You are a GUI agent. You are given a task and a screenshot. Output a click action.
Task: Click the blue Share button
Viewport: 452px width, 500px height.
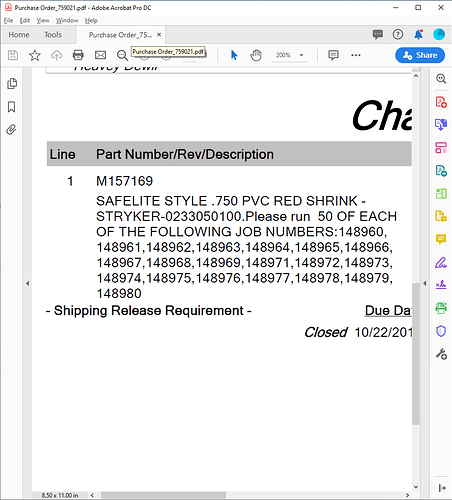(x=420, y=55)
